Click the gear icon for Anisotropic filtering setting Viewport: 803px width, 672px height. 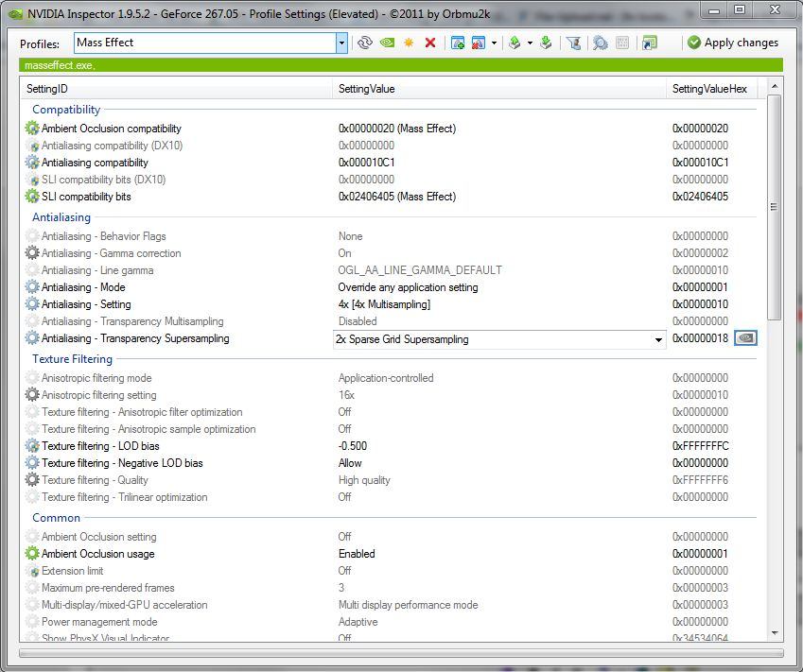(32, 394)
